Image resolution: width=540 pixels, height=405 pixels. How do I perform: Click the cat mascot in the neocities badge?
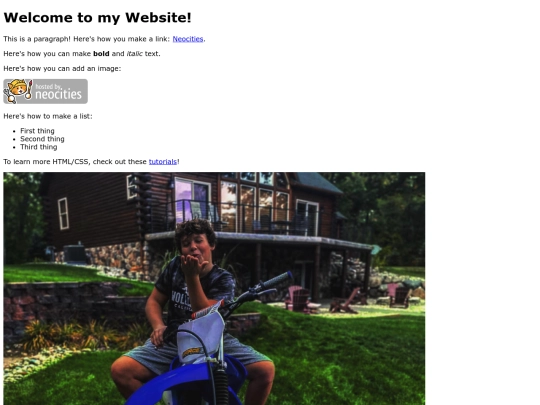coord(18,91)
